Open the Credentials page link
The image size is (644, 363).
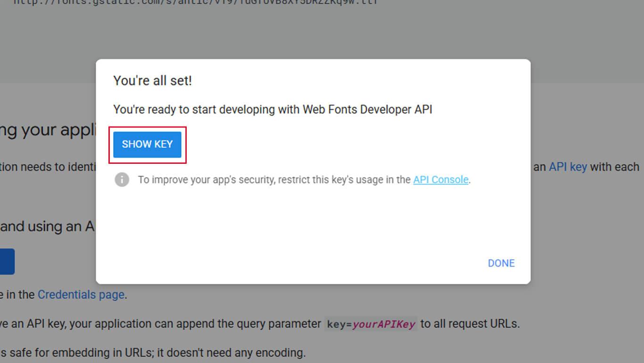tap(81, 295)
